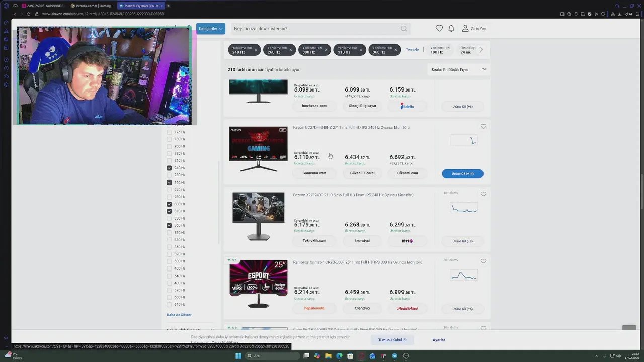The image size is (644, 362).
Task: Accept cookies with Tümünü Kabul Et
Action: click(392, 340)
